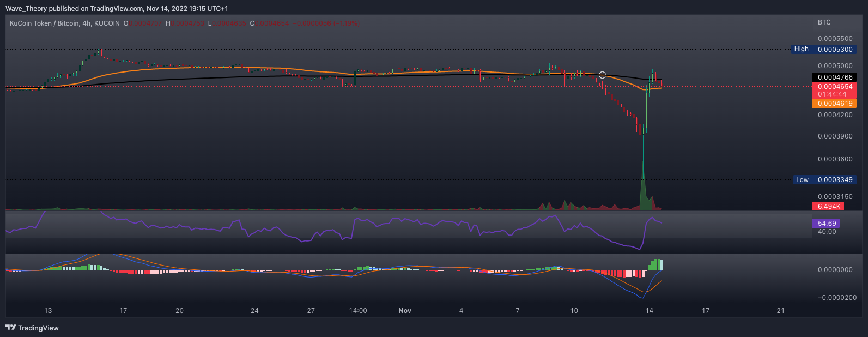Click the white circle crossover marker
This screenshot has height=337, width=868.
point(602,75)
